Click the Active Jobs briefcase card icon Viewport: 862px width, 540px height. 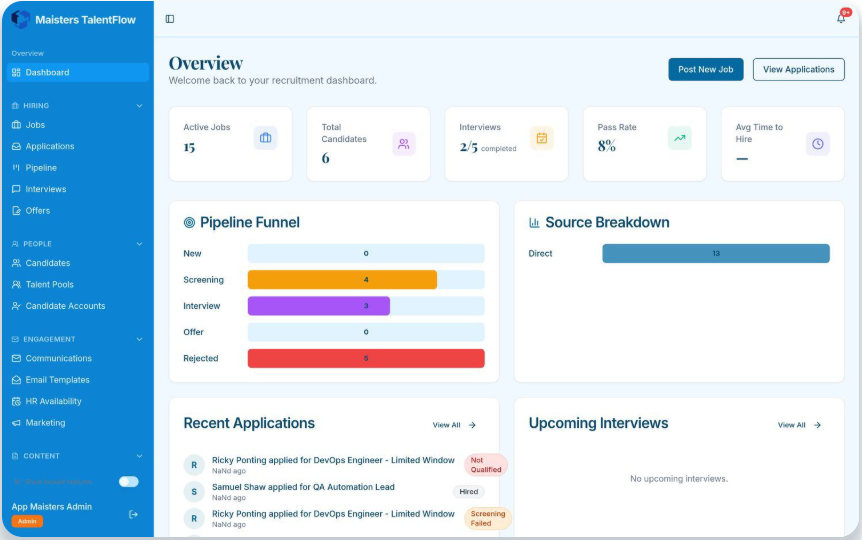[266, 138]
